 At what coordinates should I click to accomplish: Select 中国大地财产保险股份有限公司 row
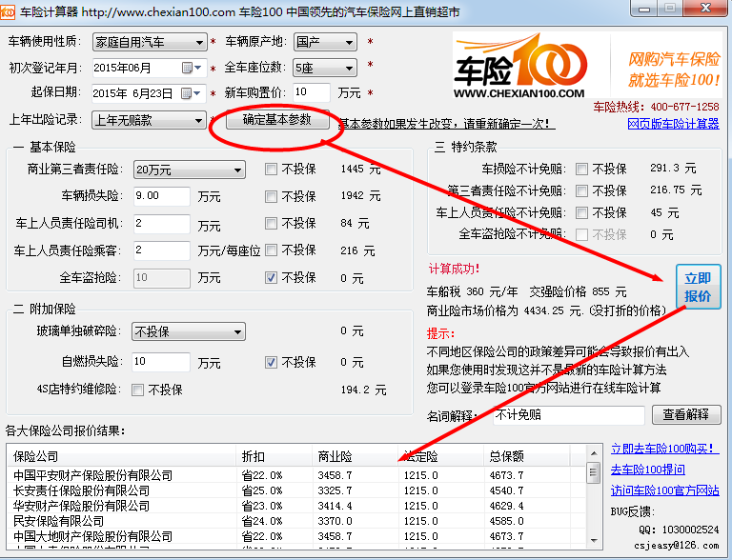[296, 536]
